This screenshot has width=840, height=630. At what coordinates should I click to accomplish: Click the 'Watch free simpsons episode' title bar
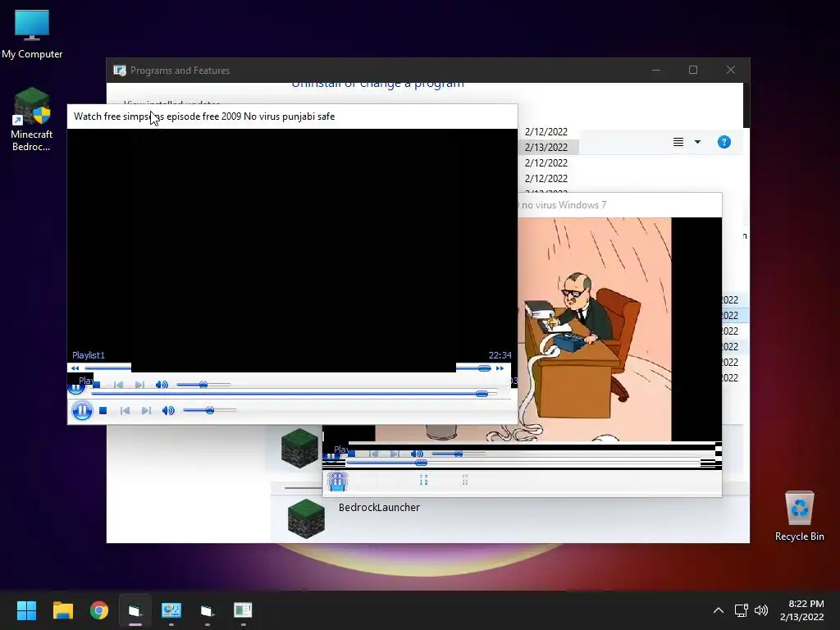click(x=293, y=116)
